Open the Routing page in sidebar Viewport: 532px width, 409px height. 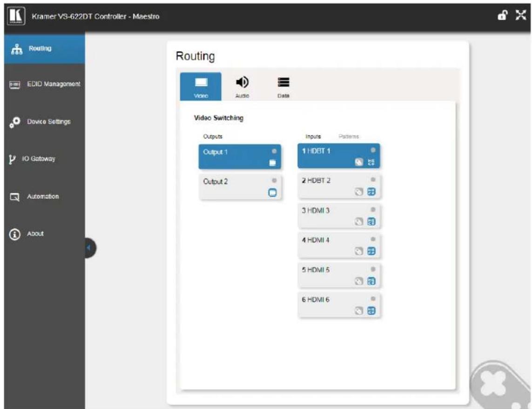click(44, 49)
